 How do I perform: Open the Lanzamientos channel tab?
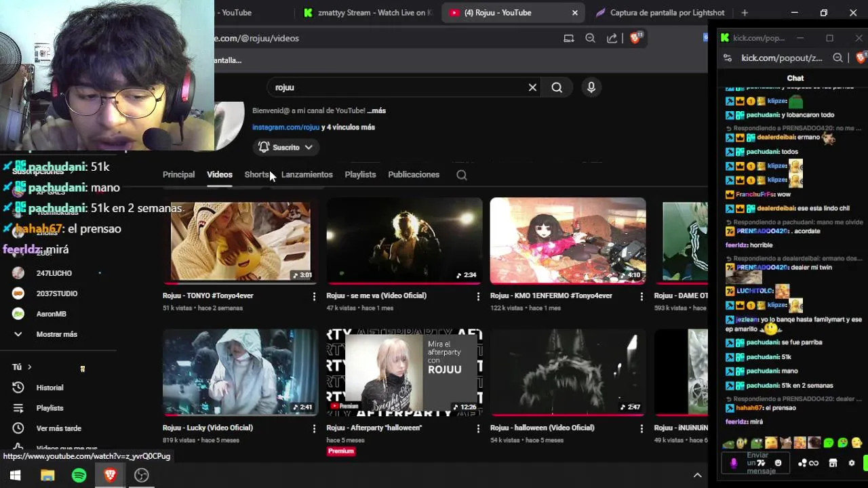[x=307, y=175]
